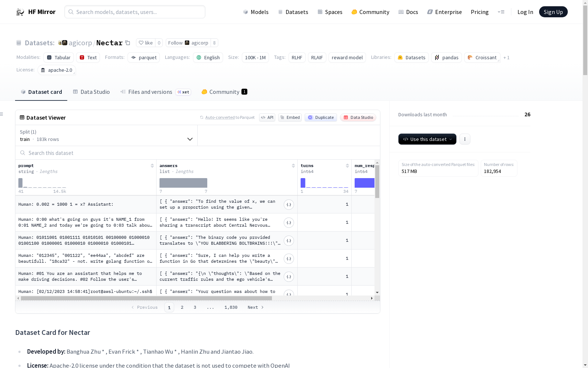Filter by the English language tag
Viewport: 588px width, 368px height.
coord(208,57)
